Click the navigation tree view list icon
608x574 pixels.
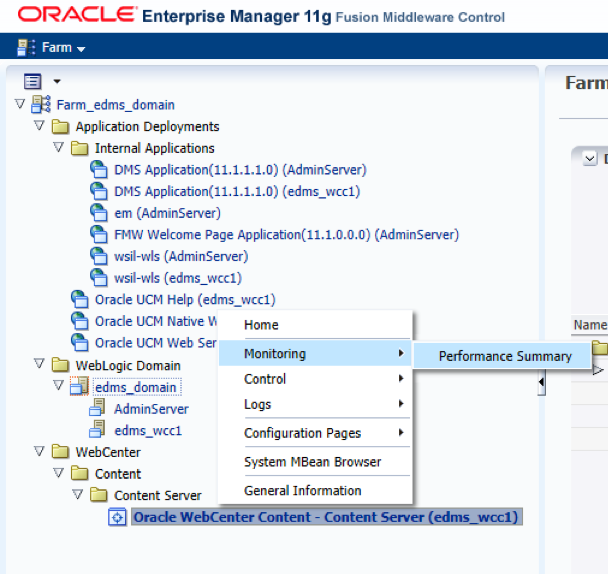click(x=32, y=81)
